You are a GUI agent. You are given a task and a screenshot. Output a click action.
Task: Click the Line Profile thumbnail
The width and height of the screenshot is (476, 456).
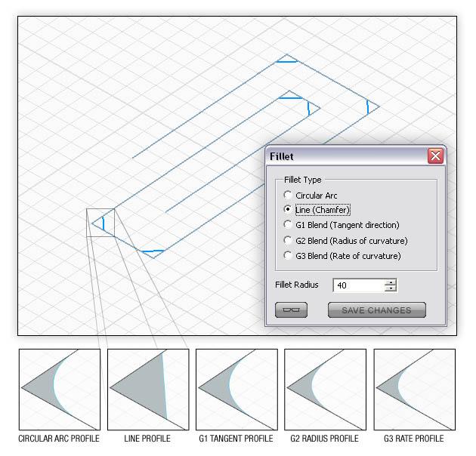pos(148,390)
